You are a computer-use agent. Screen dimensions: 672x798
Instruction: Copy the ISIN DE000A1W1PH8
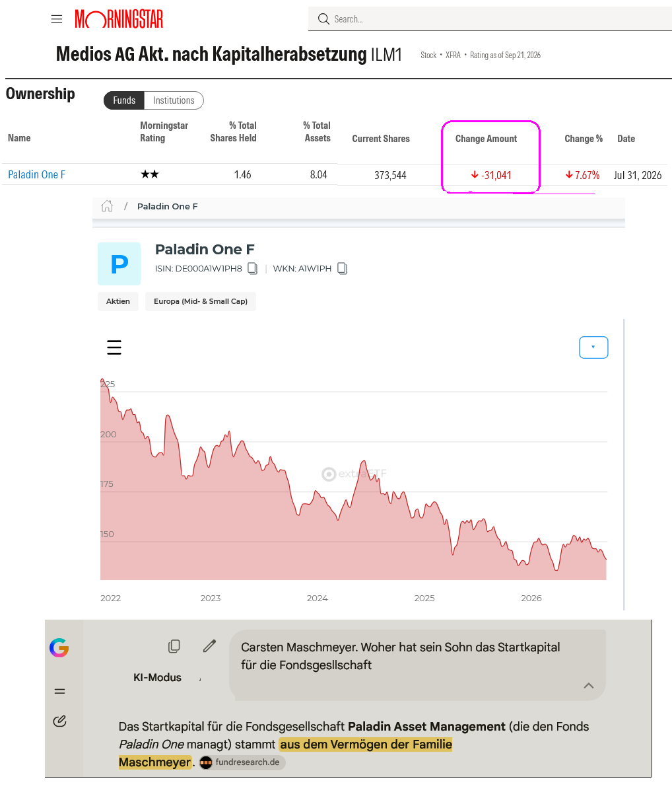click(252, 268)
